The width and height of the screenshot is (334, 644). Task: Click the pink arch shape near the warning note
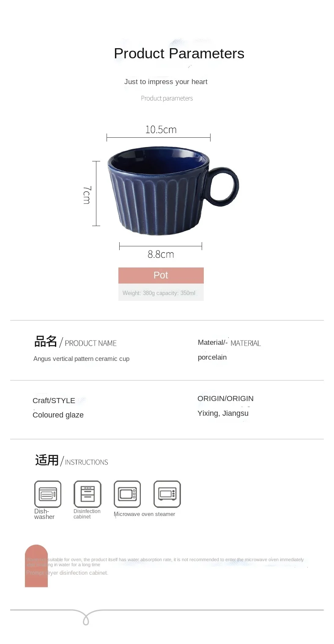[36, 566]
